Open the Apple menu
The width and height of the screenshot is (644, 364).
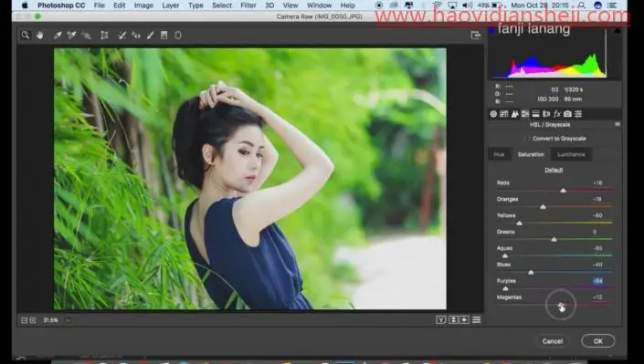[x=25, y=5]
